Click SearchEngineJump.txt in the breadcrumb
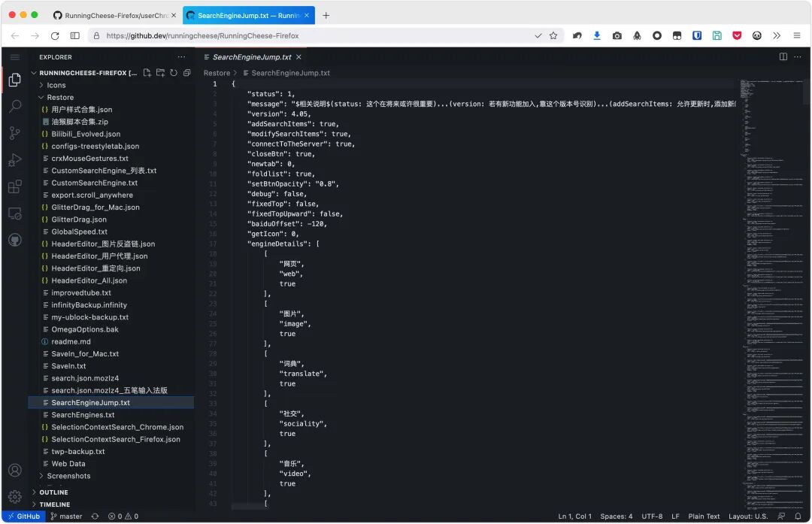Image resolution: width=812 pixels, height=524 pixels. click(x=290, y=73)
